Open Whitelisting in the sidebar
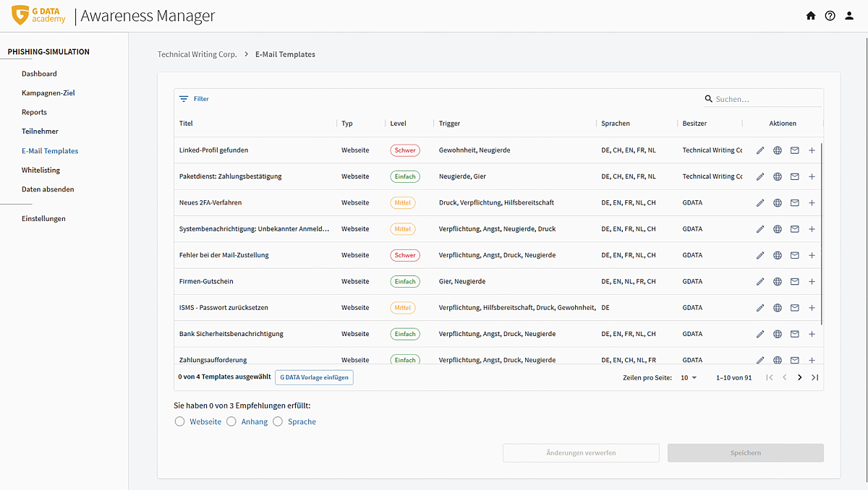 pyautogui.click(x=41, y=171)
